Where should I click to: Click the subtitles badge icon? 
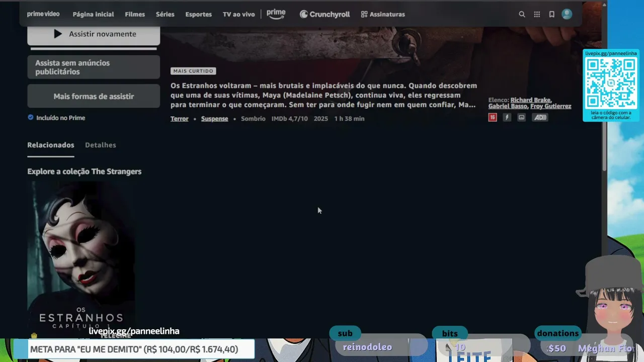pyautogui.click(x=521, y=117)
